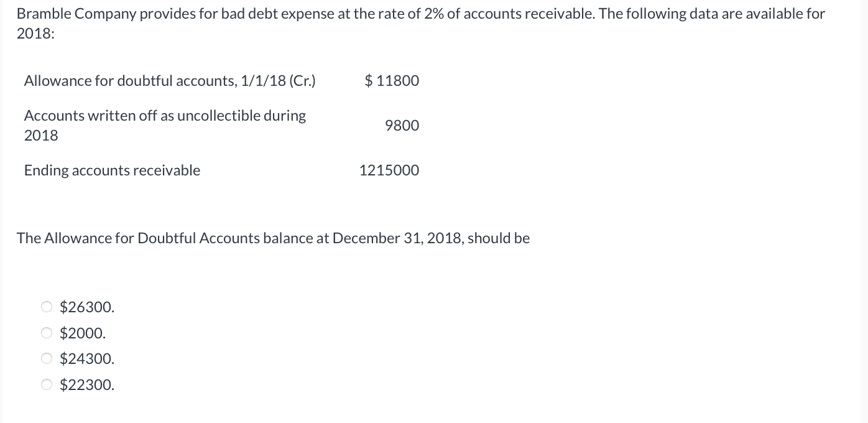This screenshot has height=423, width=868.
Task: Click the 1215000 value in the table
Action: click(x=389, y=170)
